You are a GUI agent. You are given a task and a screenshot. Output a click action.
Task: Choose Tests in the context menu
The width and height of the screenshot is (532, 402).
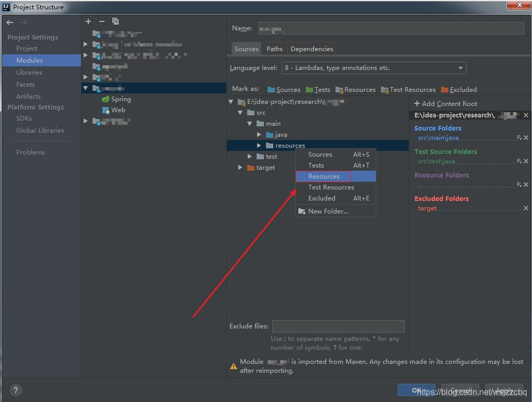[x=336, y=165]
